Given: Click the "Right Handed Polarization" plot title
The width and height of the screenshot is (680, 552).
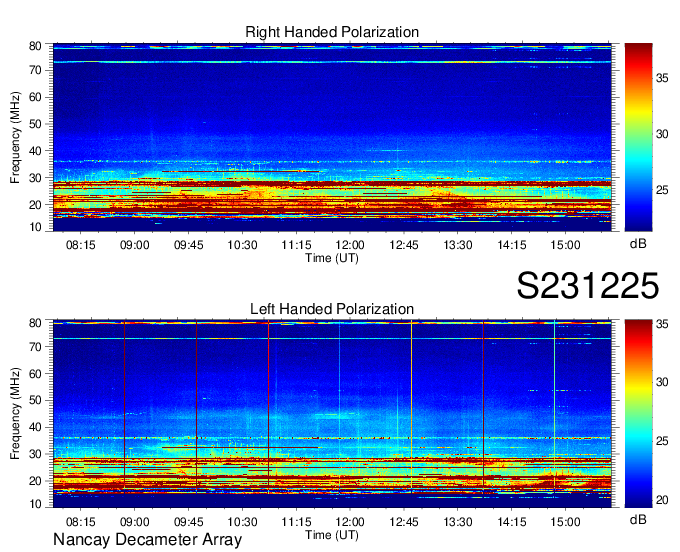Looking at the screenshot, I should 332,32.
